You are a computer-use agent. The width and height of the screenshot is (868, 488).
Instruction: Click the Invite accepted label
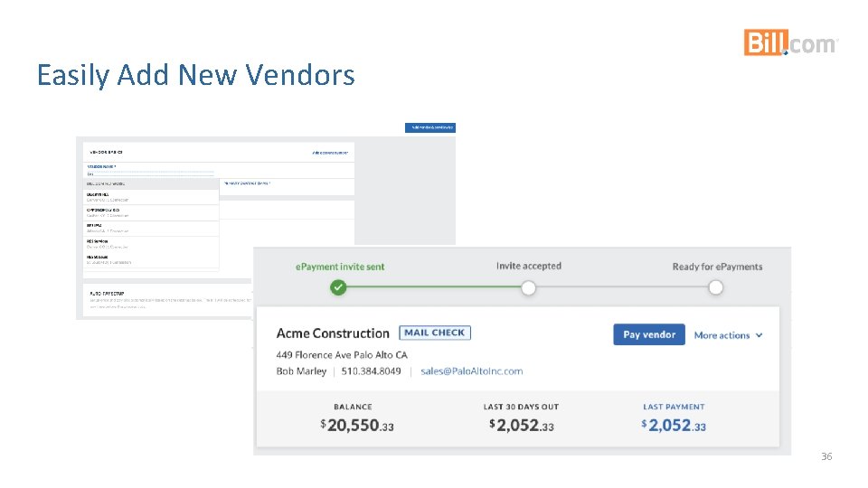(x=529, y=266)
